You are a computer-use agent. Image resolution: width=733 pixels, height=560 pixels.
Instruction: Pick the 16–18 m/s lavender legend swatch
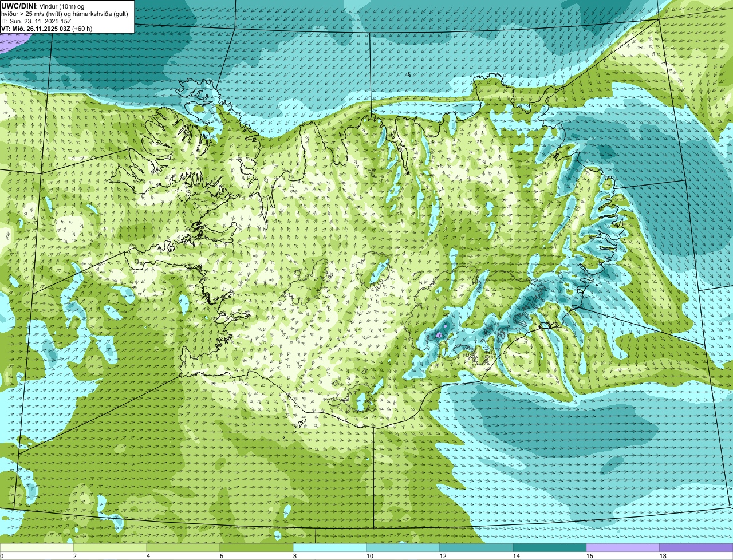pos(623,548)
